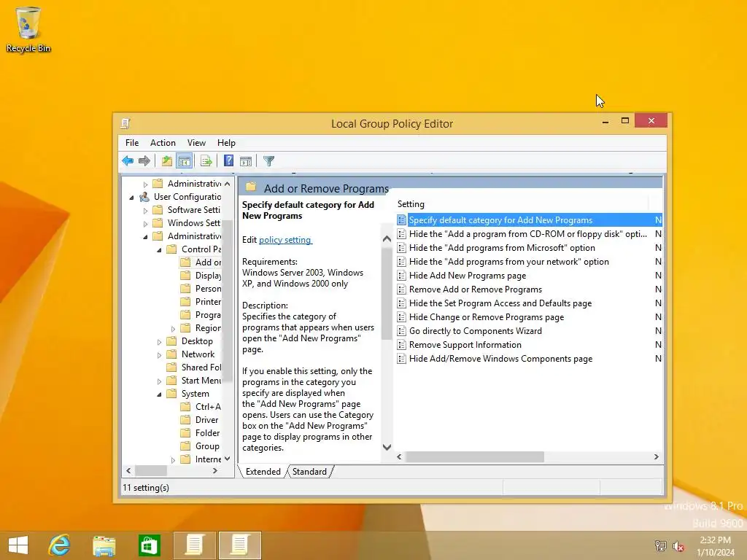Screen dimensions: 747x560
Task: Open Help via blue question-mark icon
Action: pyautogui.click(x=228, y=161)
